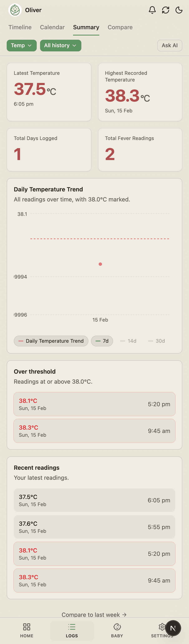Enable dark mode with the moon icon
Screen dimensions: 189x644
click(x=179, y=10)
